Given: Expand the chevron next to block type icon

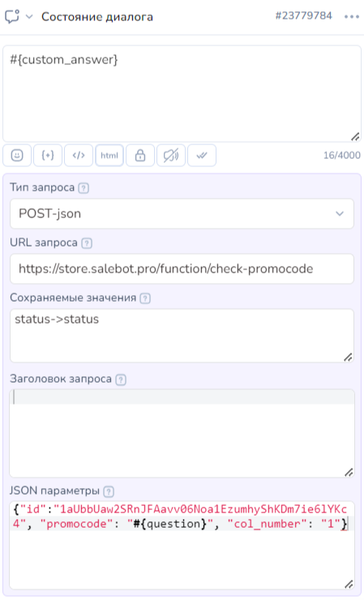Looking at the screenshot, I should click(29, 17).
